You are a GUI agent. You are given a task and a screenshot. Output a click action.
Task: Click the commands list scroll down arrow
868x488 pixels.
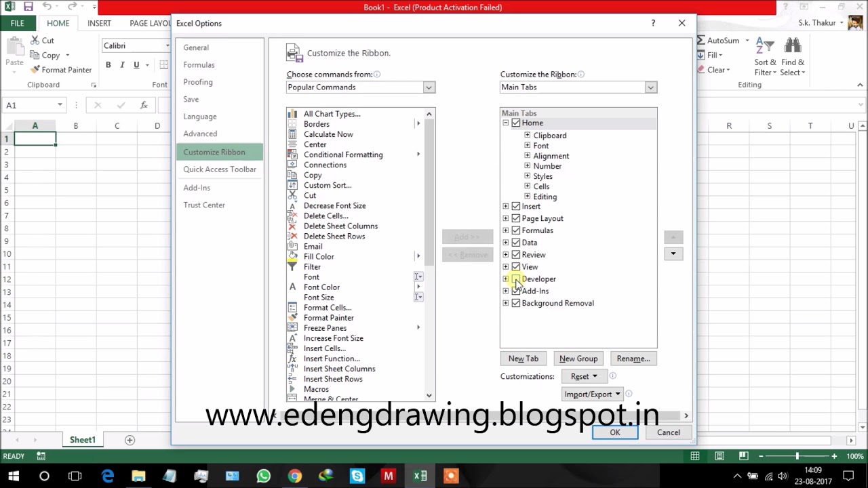pos(429,395)
